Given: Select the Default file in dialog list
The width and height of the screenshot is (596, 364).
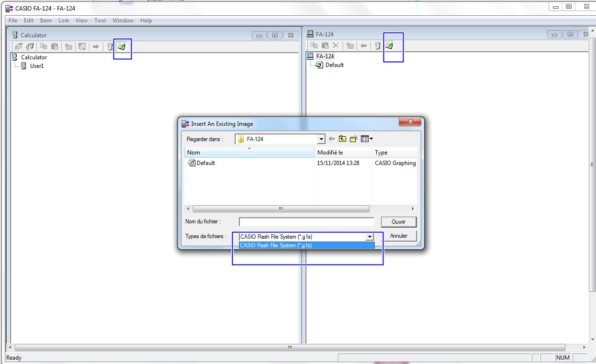Looking at the screenshot, I should [x=202, y=163].
